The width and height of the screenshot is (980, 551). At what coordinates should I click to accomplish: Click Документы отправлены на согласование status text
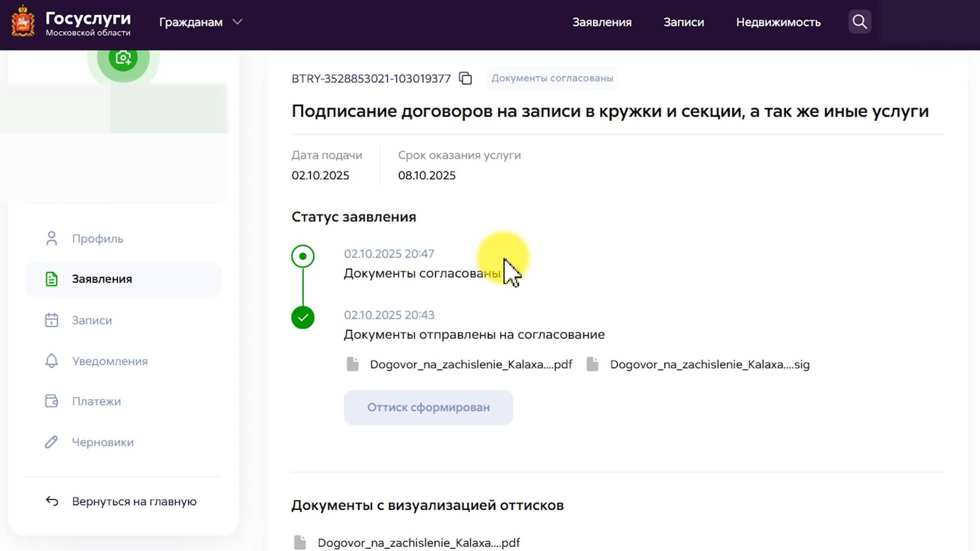click(474, 334)
